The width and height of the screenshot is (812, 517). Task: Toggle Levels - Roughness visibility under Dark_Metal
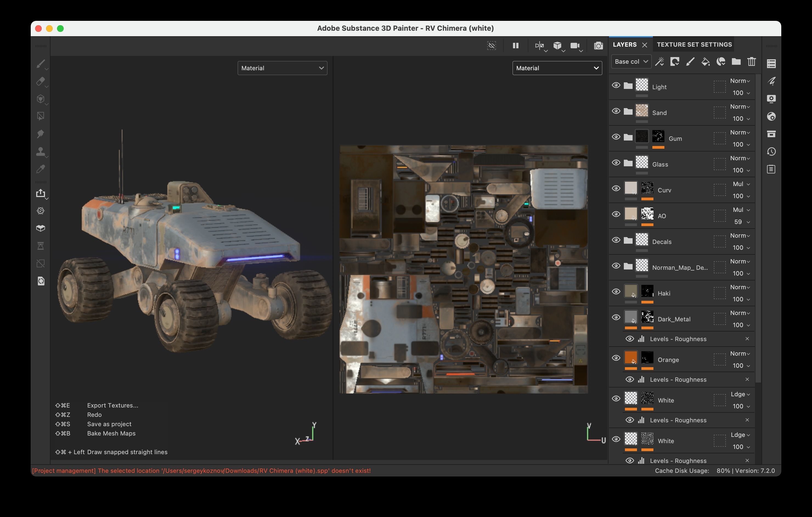[x=629, y=339]
